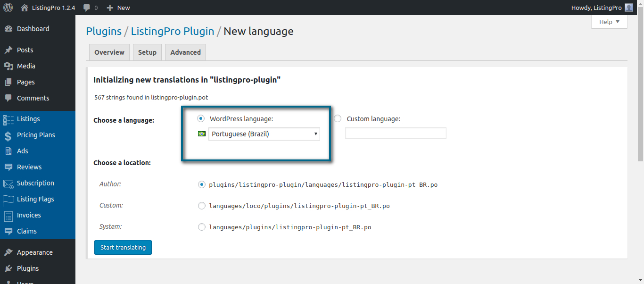Open the comments bubble icon in admin bar
644x284 pixels.
coord(87,8)
